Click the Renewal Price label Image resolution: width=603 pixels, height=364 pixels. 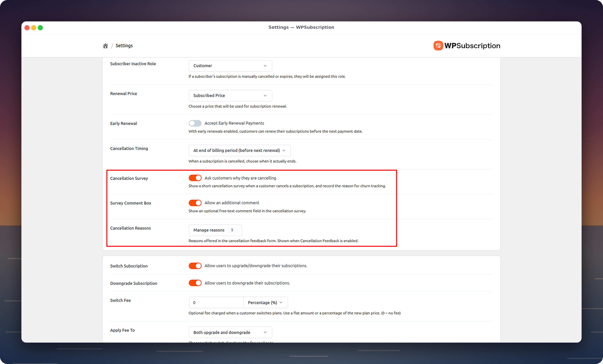click(124, 94)
